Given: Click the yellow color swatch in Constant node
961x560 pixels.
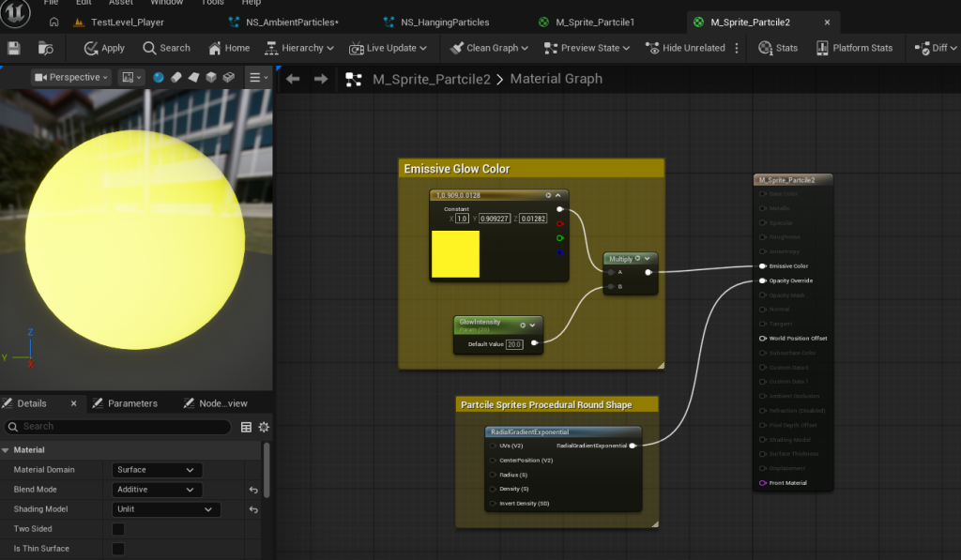Looking at the screenshot, I should point(455,254).
